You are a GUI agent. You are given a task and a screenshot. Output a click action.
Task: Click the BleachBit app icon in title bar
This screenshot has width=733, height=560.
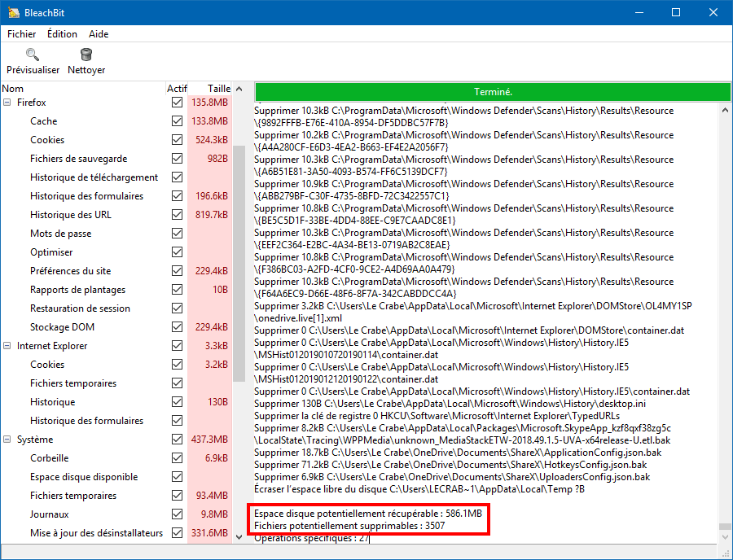click(14, 12)
